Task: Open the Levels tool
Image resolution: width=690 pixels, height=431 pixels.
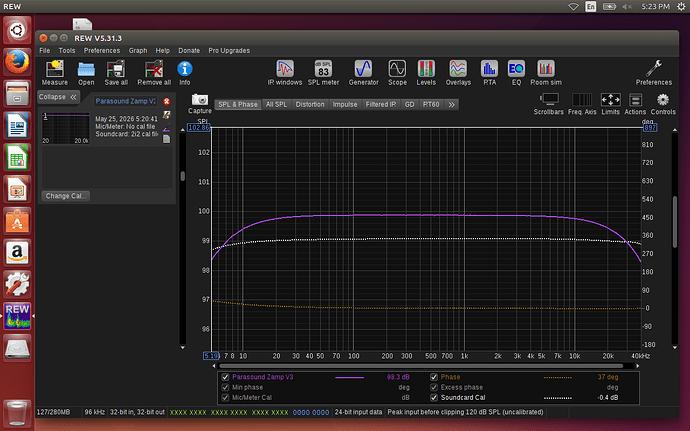Action: tap(426, 73)
